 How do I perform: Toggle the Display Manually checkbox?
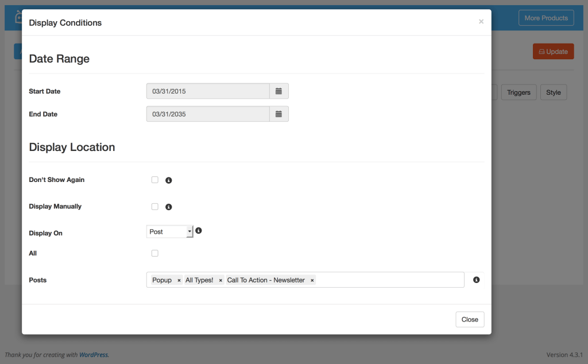[x=154, y=207]
